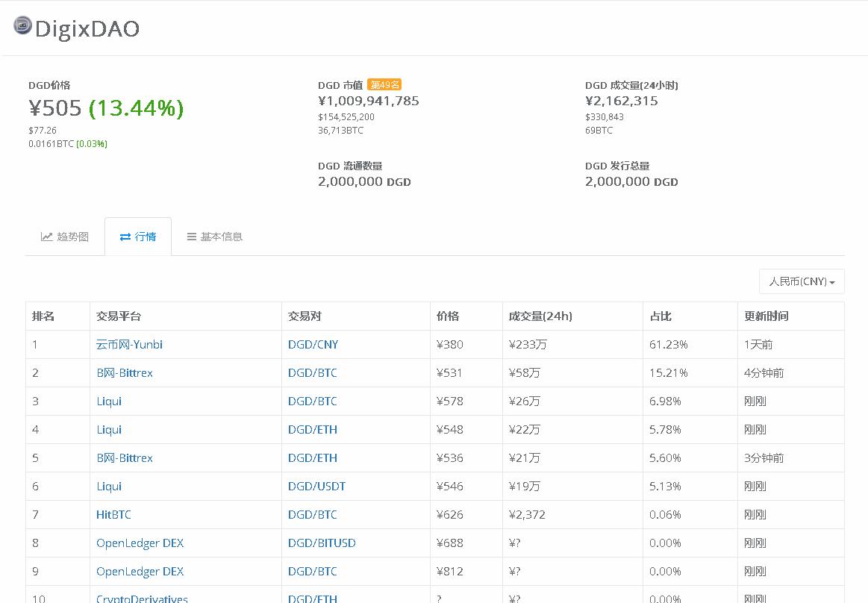
Task: Open the 趋势图 trend chart tab
Action: click(65, 237)
